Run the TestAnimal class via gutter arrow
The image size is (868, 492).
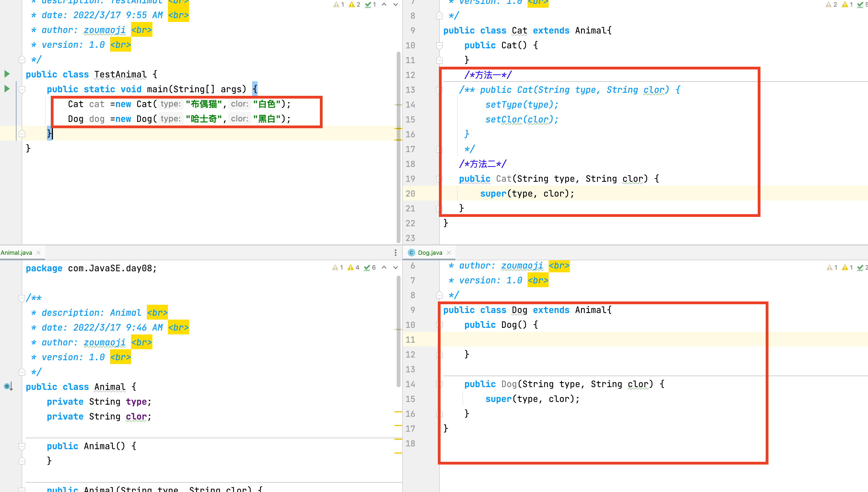click(7, 74)
